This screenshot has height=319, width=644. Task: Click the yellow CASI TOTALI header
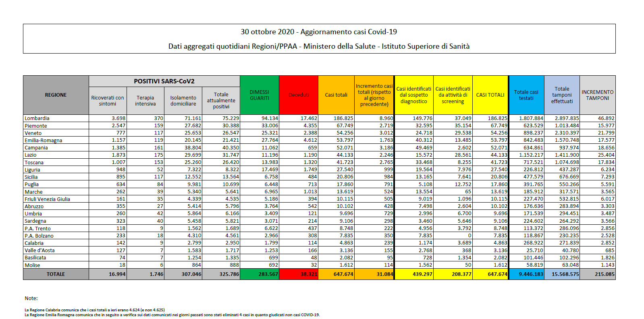point(490,95)
